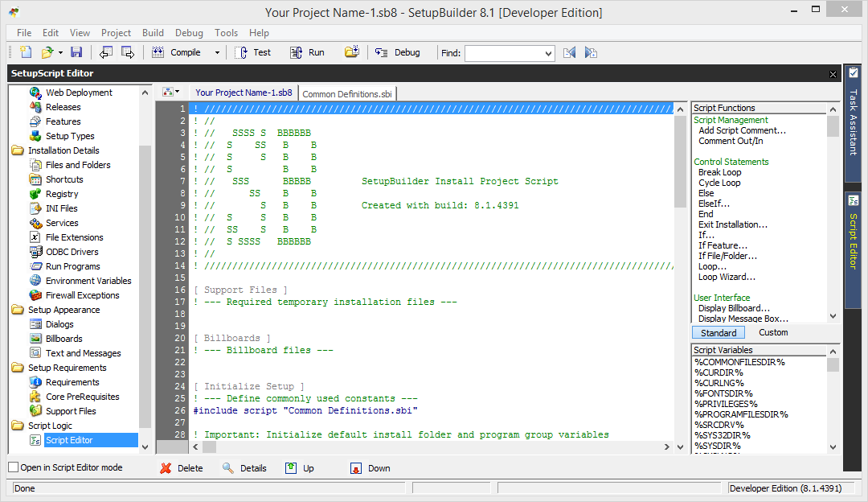This screenshot has width=868, height=502.
Task: Click the Details magnifier icon
Action: [x=228, y=468]
